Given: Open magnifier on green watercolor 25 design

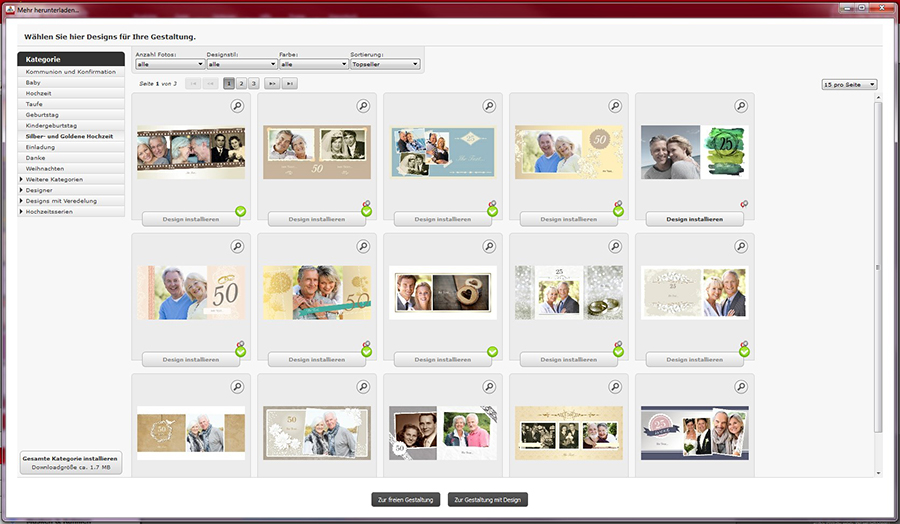Looking at the screenshot, I should pyautogui.click(x=741, y=106).
